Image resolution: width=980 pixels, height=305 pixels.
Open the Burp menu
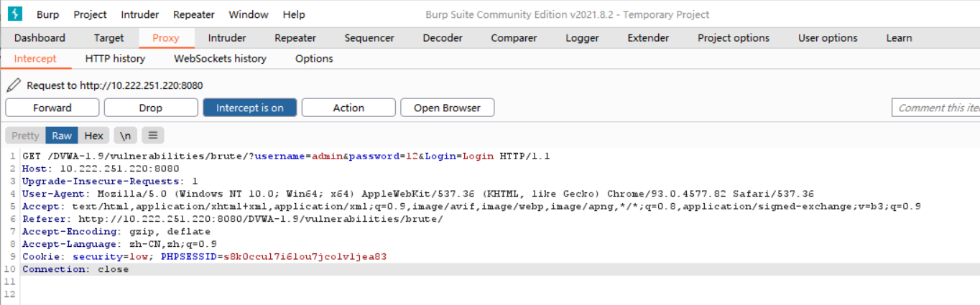pyautogui.click(x=48, y=14)
